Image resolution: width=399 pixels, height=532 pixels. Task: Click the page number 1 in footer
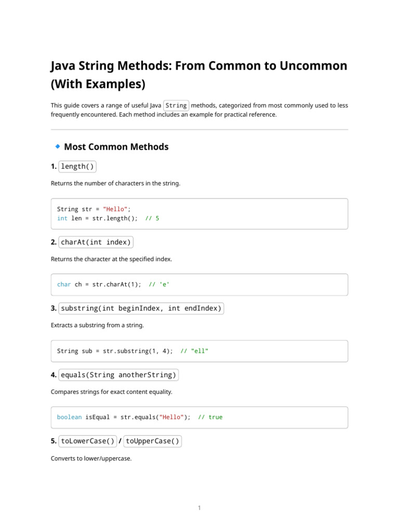199,508
